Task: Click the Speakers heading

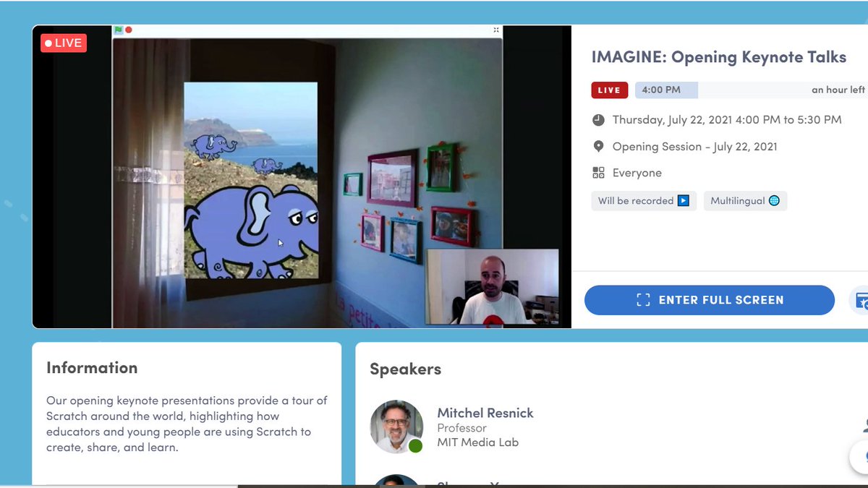Action: point(406,369)
